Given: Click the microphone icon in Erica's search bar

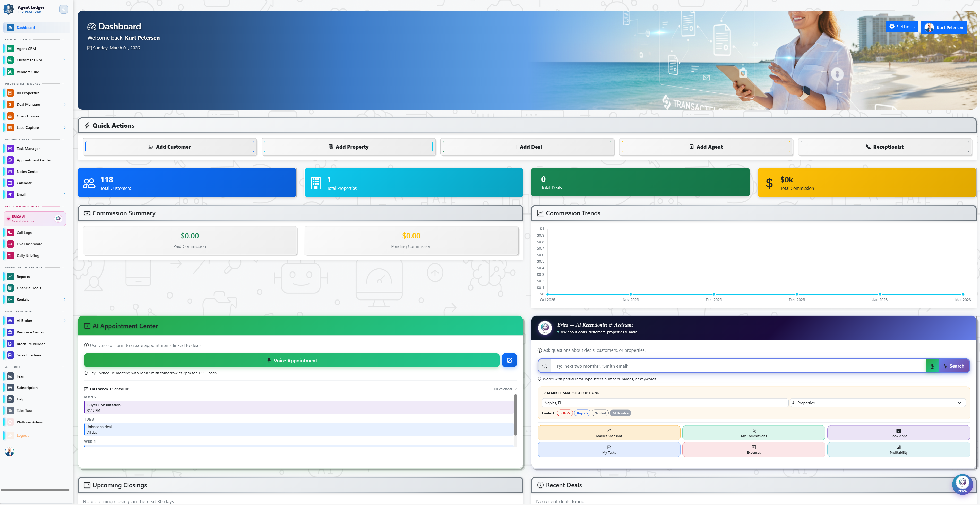Looking at the screenshot, I should pos(932,366).
